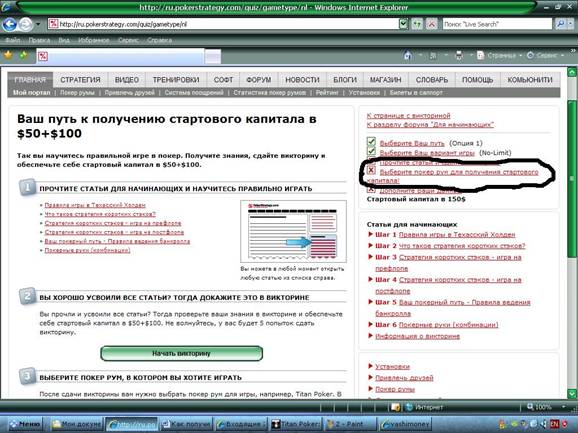Viewport: 578px width, 433px height.
Task: Go to the ФОРУМ site tab
Action: click(258, 80)
